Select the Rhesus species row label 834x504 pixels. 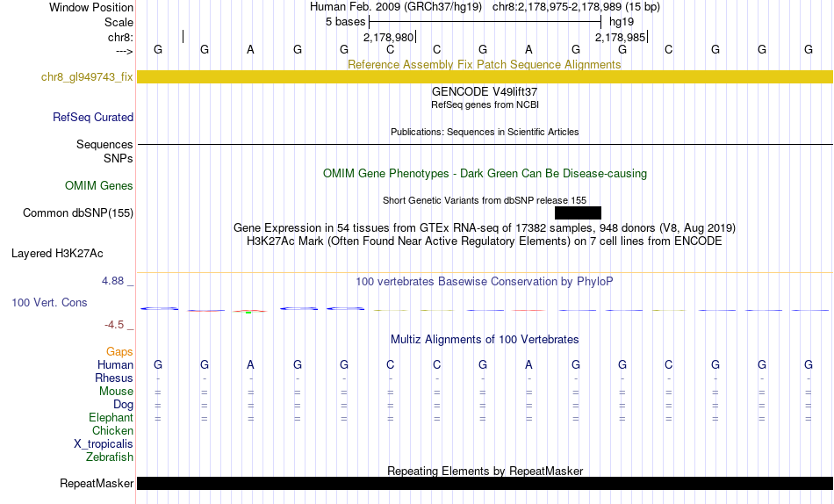[x=114, y=378]
